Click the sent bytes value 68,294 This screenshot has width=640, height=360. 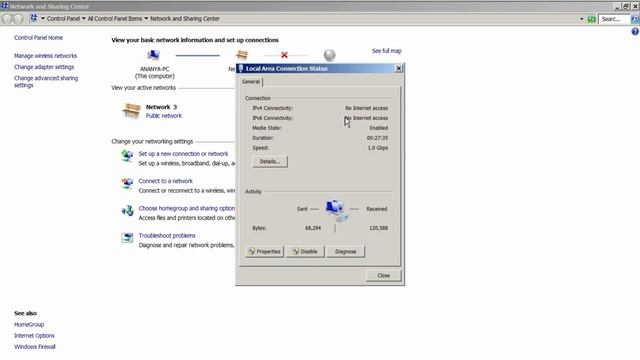[313, 228]
